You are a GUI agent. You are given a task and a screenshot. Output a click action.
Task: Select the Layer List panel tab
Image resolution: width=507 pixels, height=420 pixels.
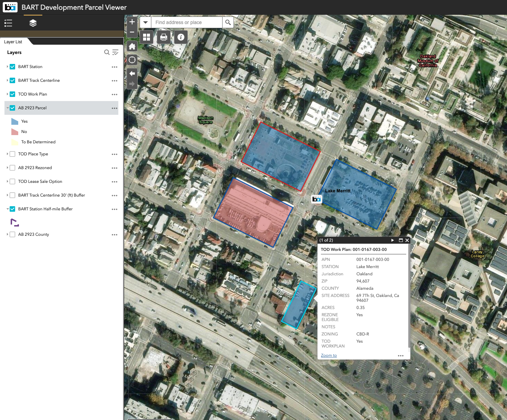coord(13,42)
